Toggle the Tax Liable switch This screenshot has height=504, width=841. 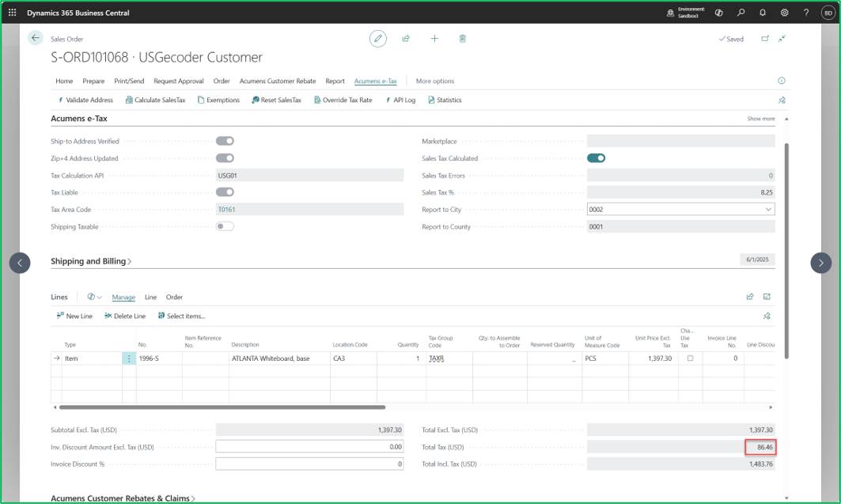(225, 192)
